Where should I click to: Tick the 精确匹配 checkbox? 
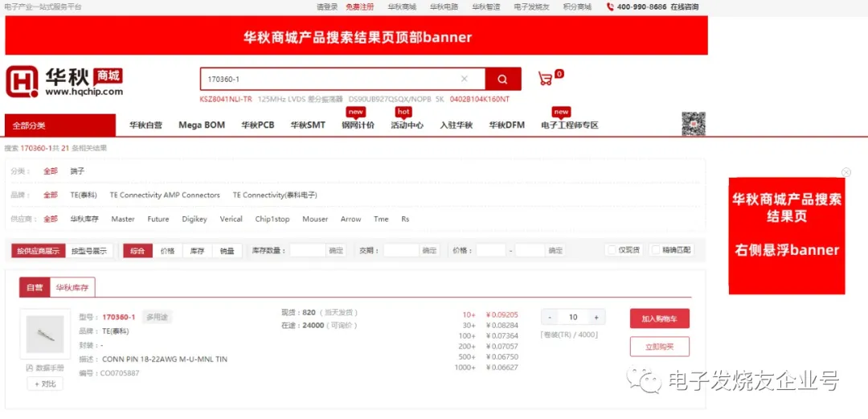click(x=656, y=250)
